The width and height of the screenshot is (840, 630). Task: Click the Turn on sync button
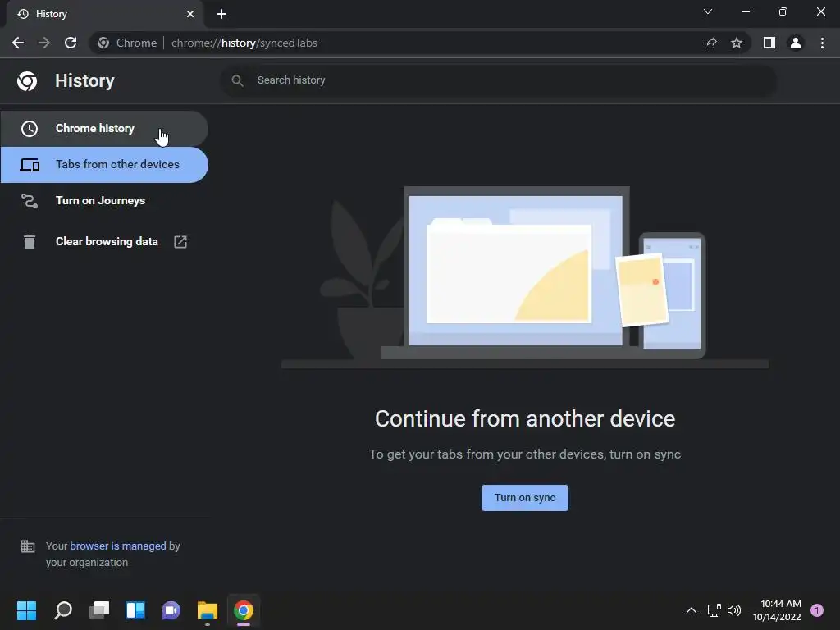[x=525, y=498]
